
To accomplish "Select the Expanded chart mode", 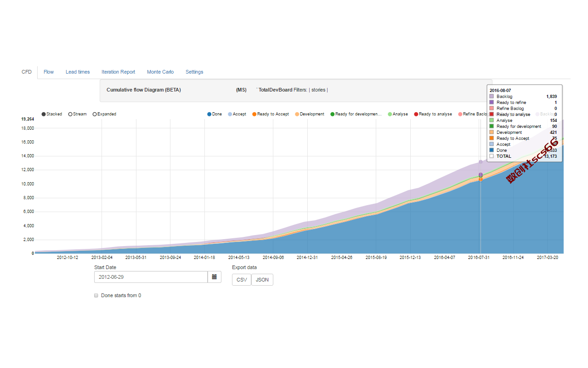I will (x=104, y=114).
